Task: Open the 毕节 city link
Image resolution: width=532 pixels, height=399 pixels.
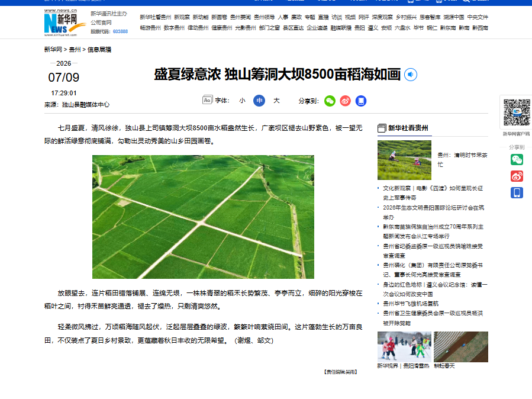Action: click(x=419, y=28)
